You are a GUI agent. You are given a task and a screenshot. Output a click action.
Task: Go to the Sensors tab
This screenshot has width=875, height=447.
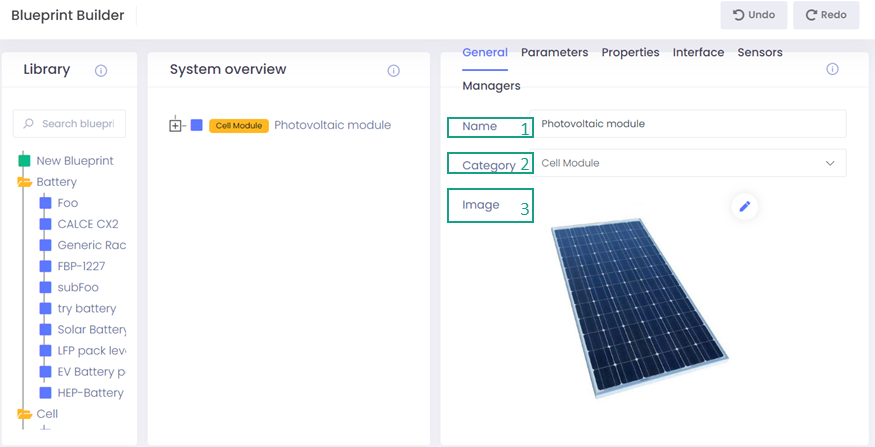point(759,52)
